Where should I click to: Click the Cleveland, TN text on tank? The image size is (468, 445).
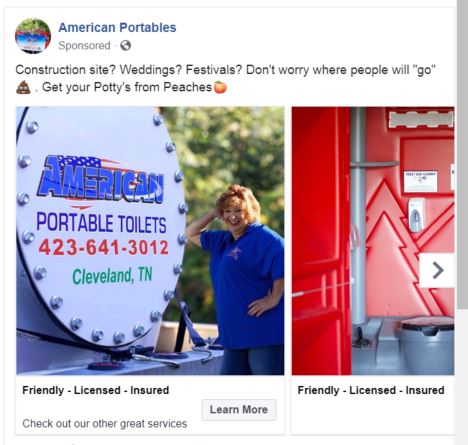coord(112,276)
